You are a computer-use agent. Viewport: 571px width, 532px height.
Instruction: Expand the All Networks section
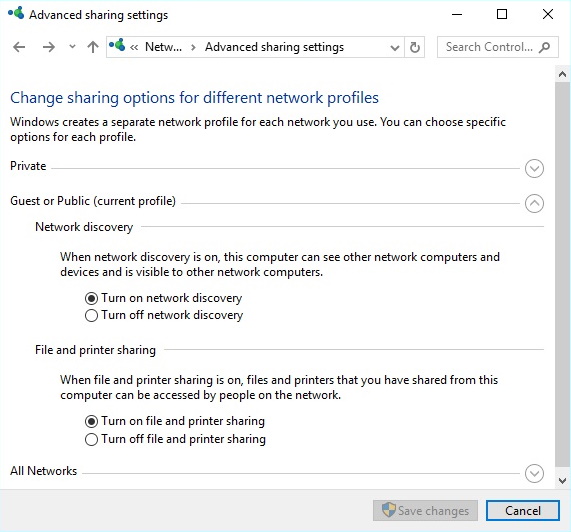(534, 473)
